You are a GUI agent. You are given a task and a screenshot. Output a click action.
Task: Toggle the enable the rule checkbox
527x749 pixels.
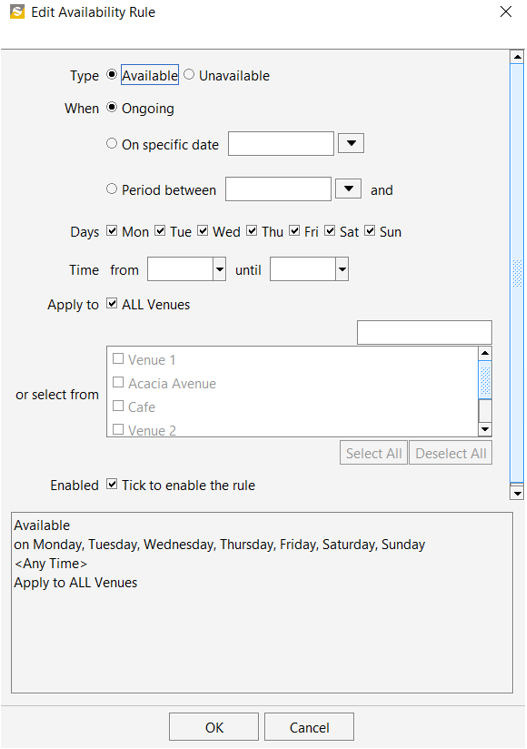tap(111, 484)
